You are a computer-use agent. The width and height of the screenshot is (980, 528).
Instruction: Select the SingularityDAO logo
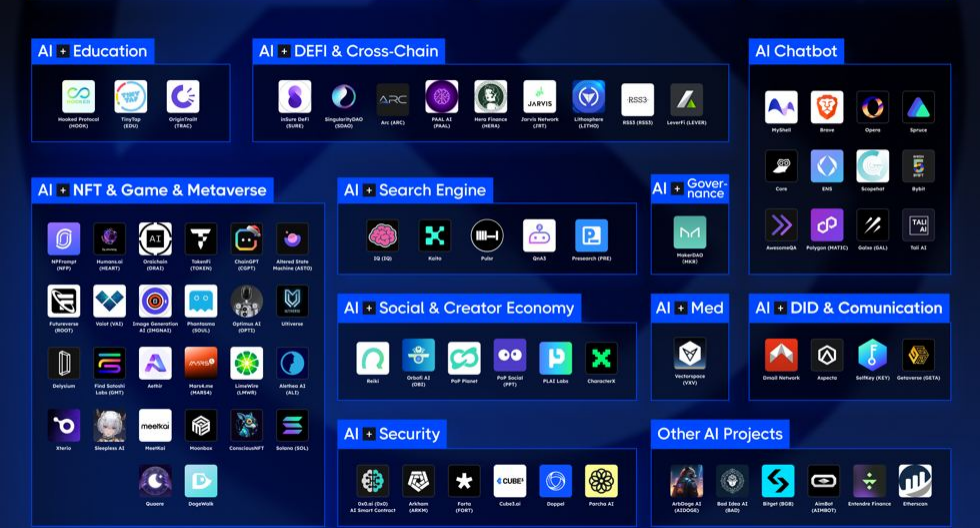pyautogui.click(x=343, y=97)
